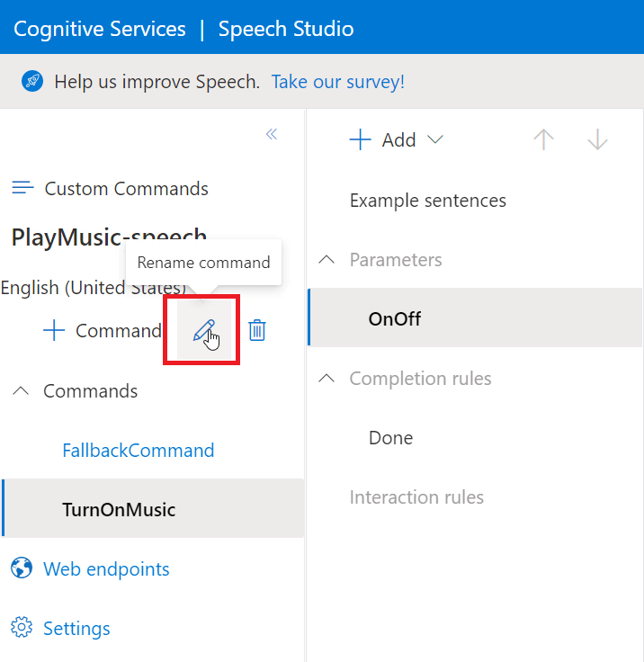
Task: Click the PlayMusic-speech project name
Action: point(109,237)
